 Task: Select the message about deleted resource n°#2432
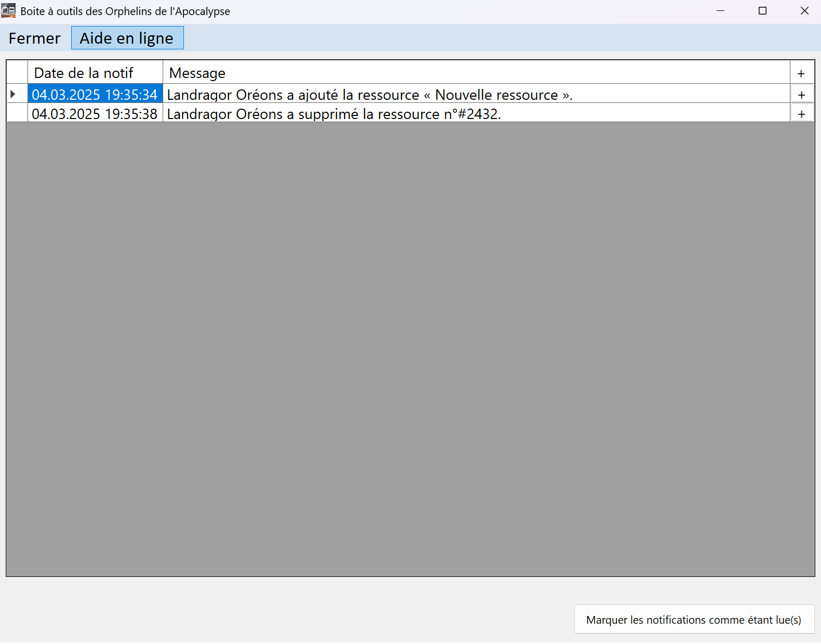tap(476, 113)
